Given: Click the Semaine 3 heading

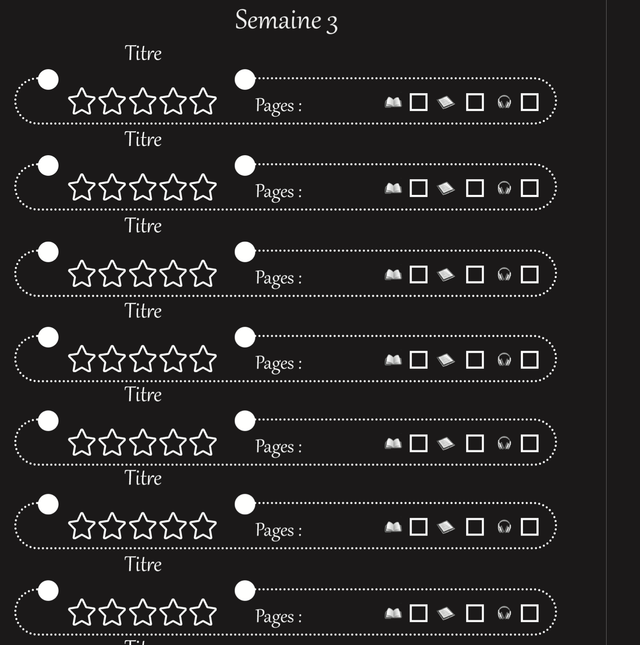Looking at the screenshot, I should tap(286, 20).
